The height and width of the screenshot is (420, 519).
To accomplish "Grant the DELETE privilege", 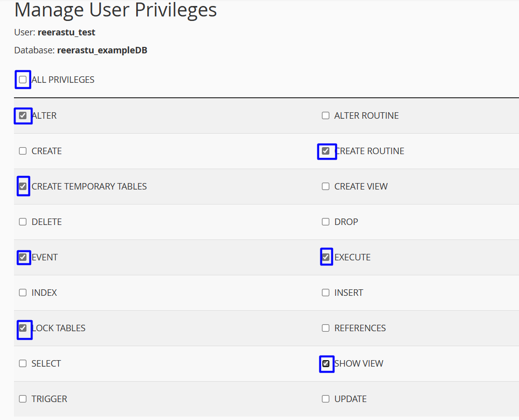I will coord(23,222).
